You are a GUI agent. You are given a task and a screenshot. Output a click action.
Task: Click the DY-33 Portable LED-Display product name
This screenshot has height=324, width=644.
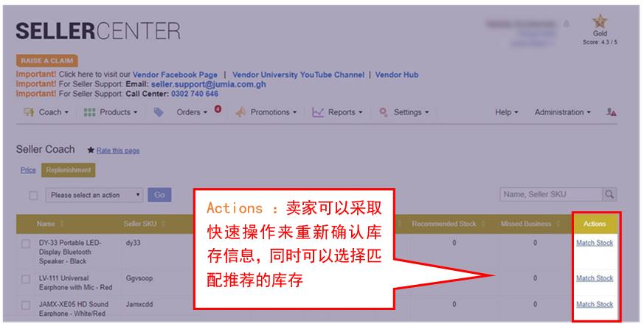coord(70,252)
